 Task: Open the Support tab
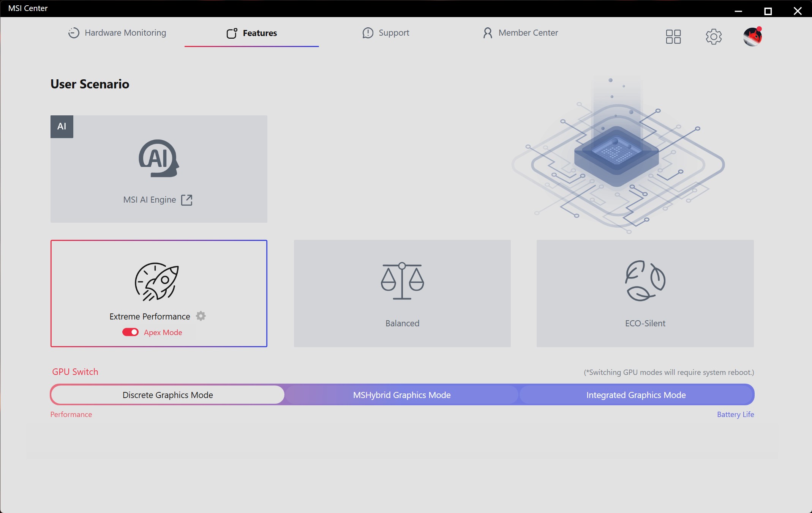click(386, 33)
